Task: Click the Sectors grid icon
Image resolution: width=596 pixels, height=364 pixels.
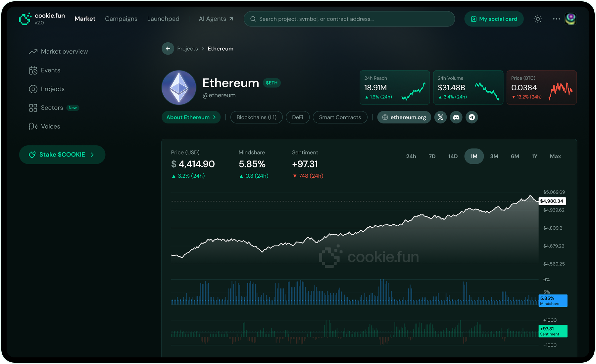Action: [33, 108]
